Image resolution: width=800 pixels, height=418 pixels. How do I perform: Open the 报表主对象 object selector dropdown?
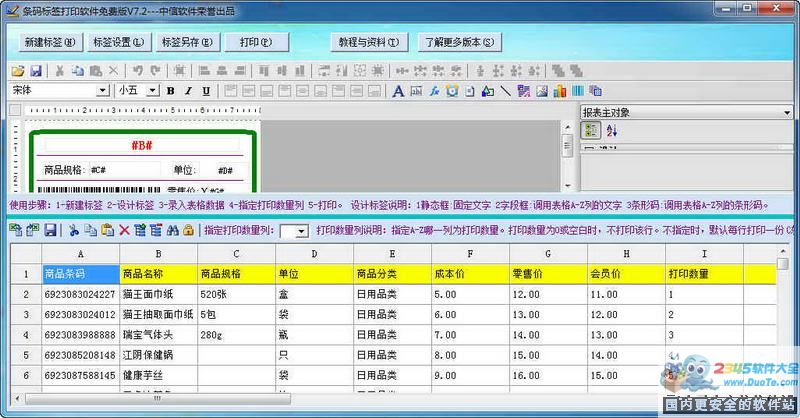pyautogui.click(x=787, y=113)
